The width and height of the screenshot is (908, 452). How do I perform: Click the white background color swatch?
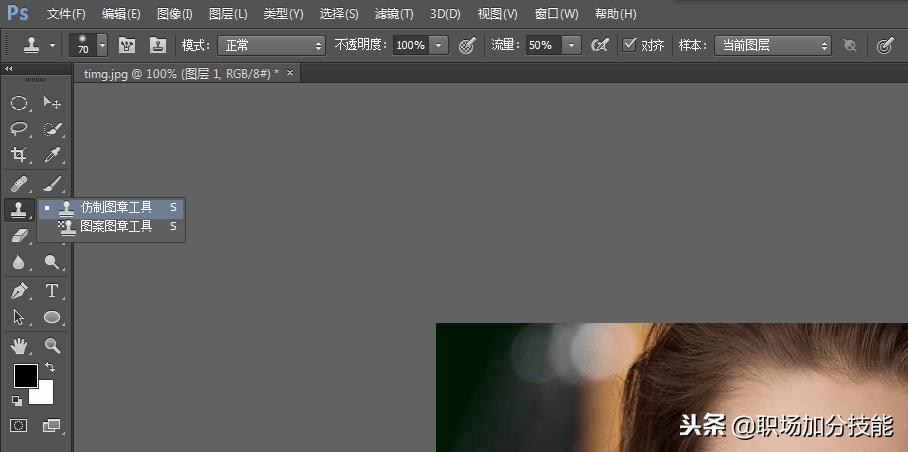[x=44, y=395]
